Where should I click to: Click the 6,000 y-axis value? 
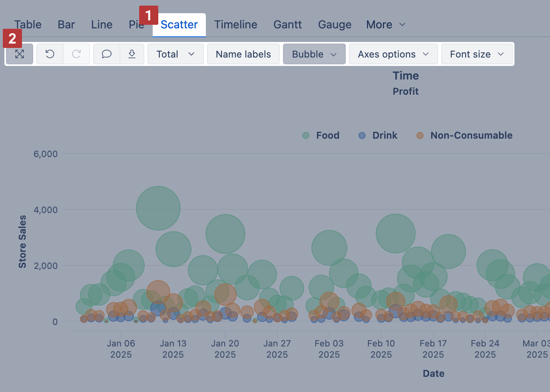(46, 154)
